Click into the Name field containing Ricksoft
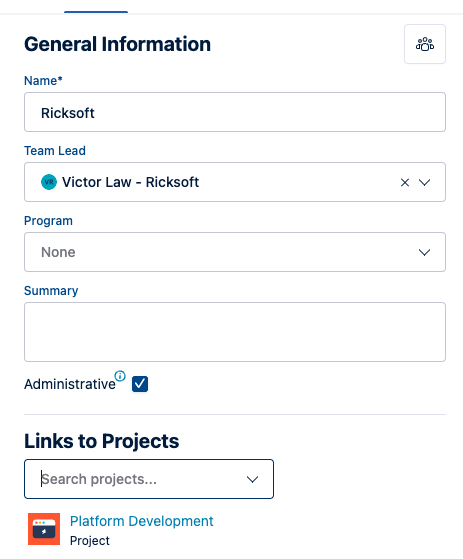 click(x=235, y=112)
